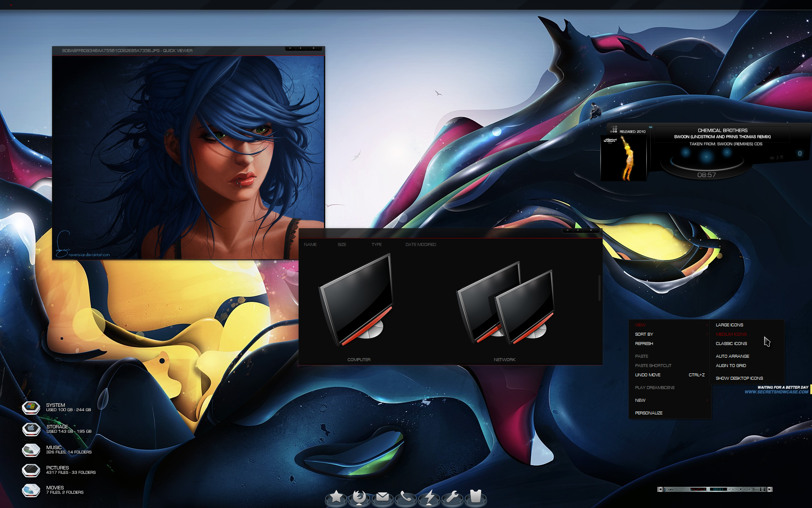
Task: Open the Music folder icon
Action: (31, 450)
